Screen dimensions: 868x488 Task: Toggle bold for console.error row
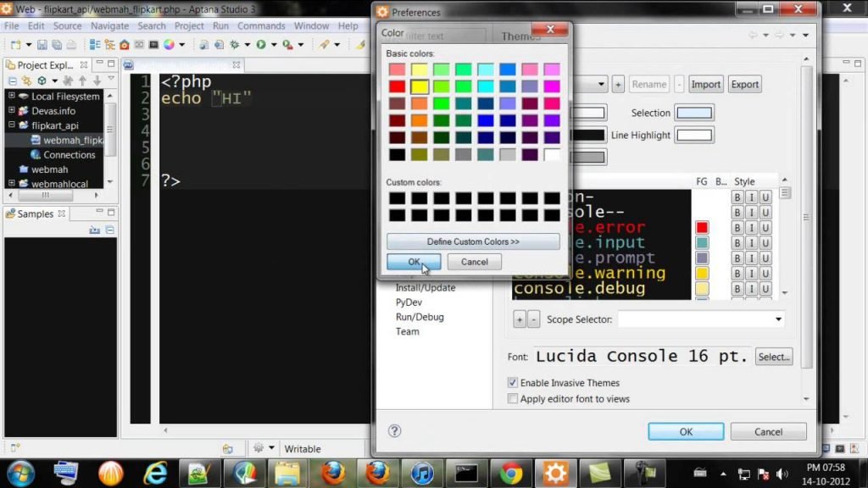[x=737, y=227]
